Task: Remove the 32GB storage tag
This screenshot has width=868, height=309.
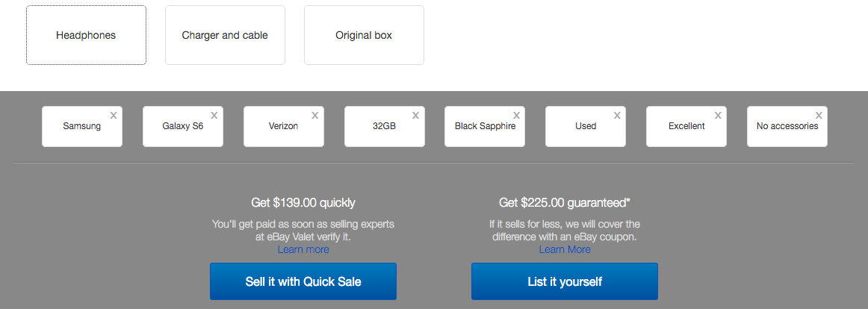Action: point(416,116)
